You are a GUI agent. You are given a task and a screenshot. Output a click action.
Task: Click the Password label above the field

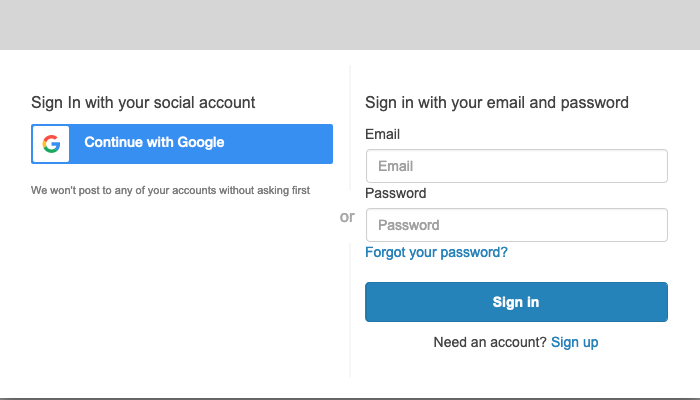click(x=396, y=193)
